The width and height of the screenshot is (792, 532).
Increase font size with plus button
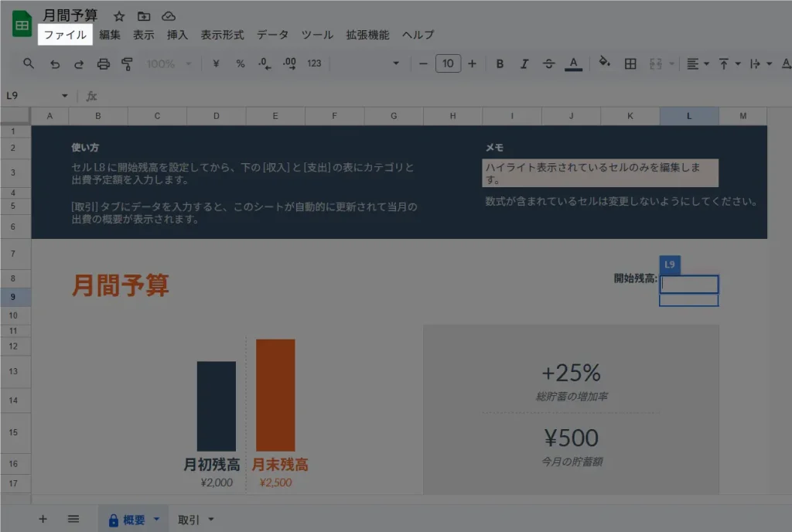click(x=472, y=63)
